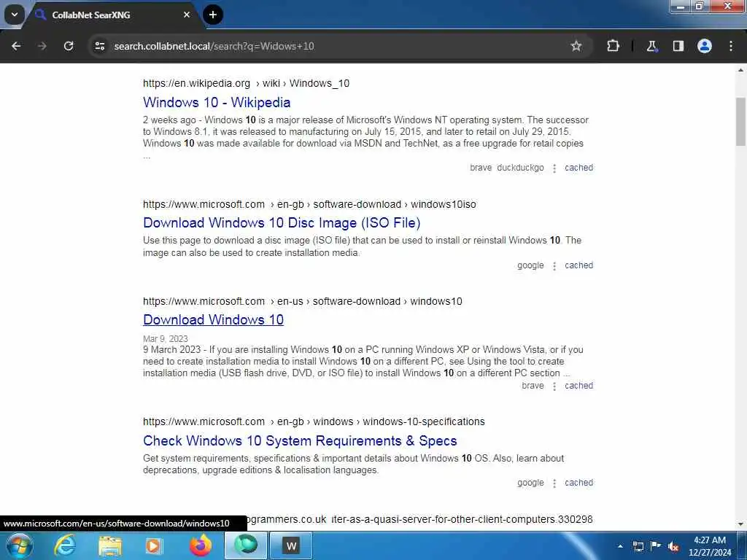Viewport: 747px width, 560px height.
Task: Open cached link for ISO File result
Action: pyautogui.click(x=578, y=265)
